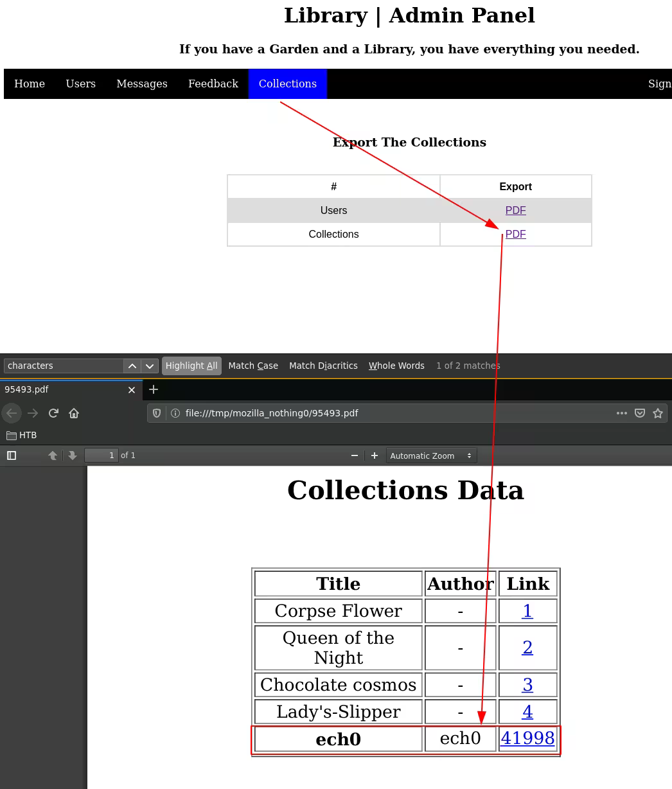
Task: Bookmark this page with star icon
Action: point(658,413)
